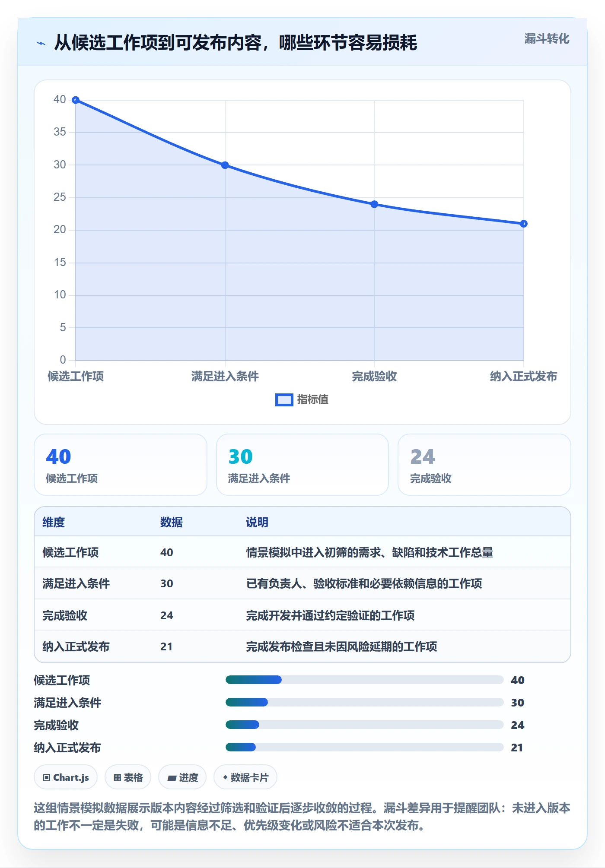The height and width of the screenshot is (868, 605).
Task: Click the chart data point at 纳入正式发布 (21)
Action: (524, 224)
